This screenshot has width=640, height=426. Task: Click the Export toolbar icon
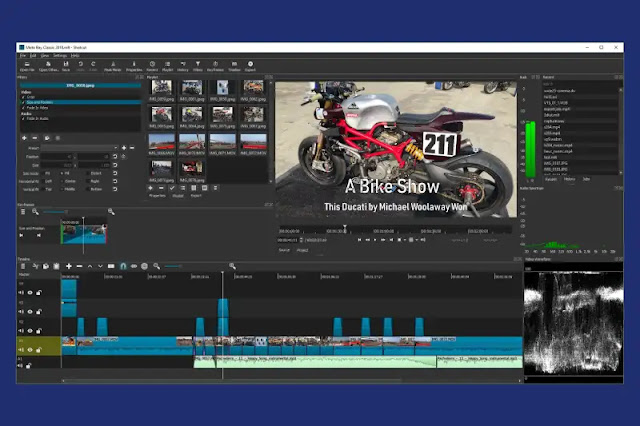click(x=250, y=66)
